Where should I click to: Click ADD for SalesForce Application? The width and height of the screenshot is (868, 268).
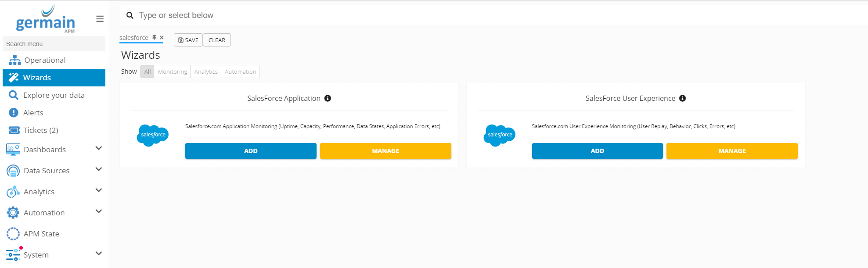pyautogui.click(x=251, y=151)
